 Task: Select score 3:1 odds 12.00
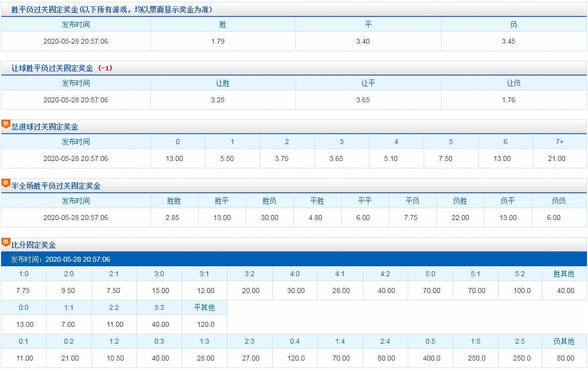coord(206,291)
